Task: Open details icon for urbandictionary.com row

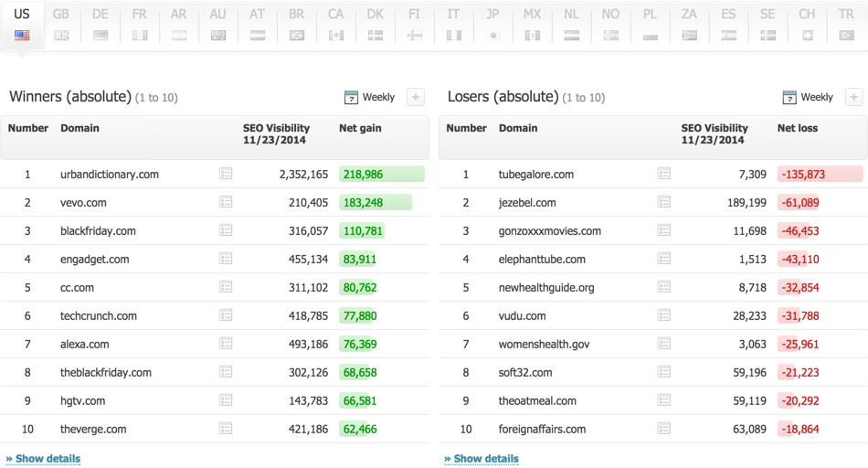Action: (226, 174)
